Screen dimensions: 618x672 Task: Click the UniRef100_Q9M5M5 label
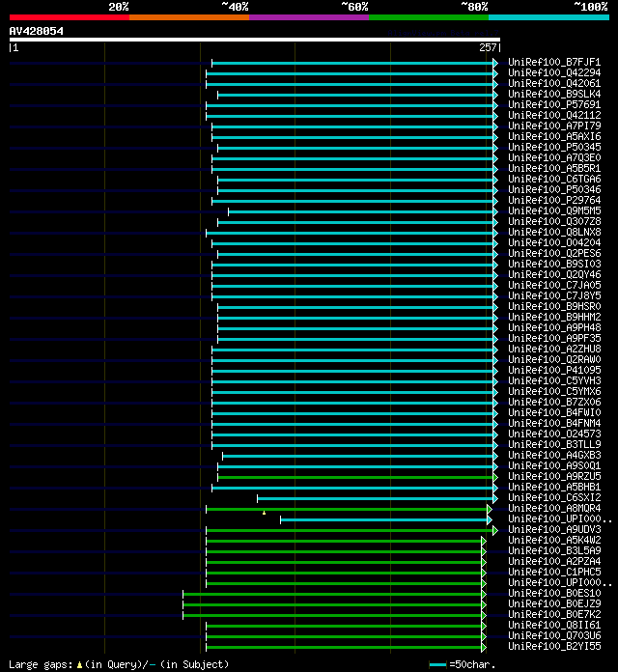[x=554, y=210]
